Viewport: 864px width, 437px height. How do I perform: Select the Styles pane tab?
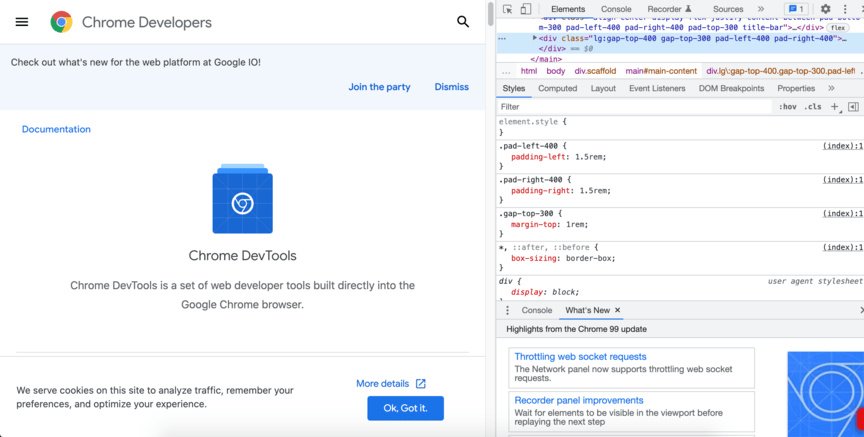pyautogui.click(x=514, y=88)
